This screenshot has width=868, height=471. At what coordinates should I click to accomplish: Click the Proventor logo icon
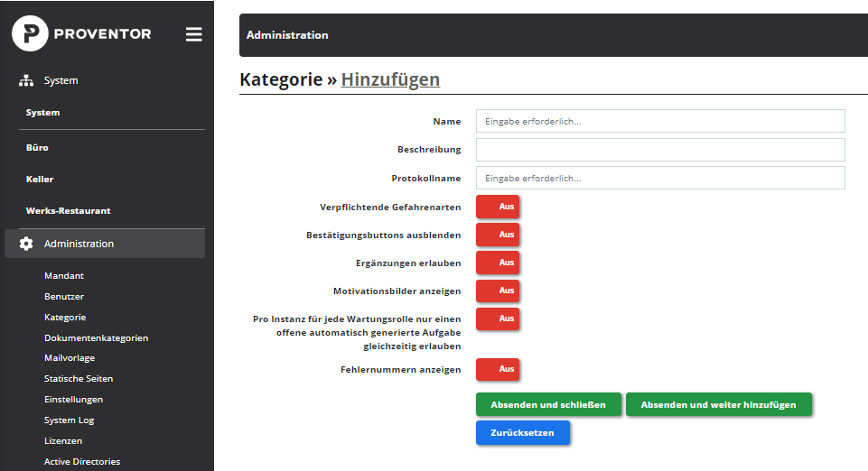30,33
